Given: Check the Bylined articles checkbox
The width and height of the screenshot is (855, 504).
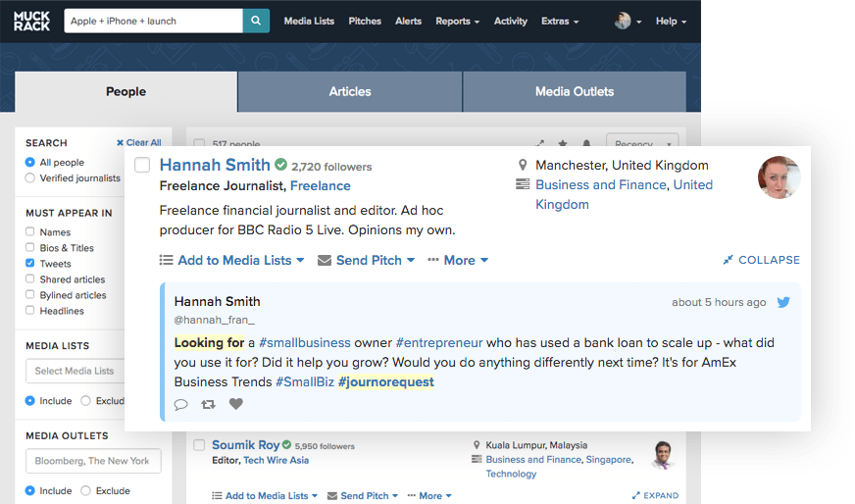Looking at the screenshot, I should tap(30, 294).
